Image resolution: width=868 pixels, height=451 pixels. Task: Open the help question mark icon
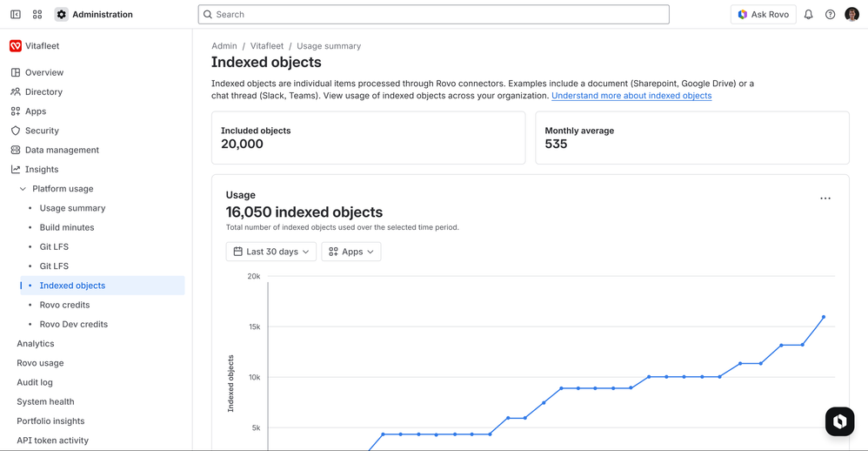tap(831, 15)
